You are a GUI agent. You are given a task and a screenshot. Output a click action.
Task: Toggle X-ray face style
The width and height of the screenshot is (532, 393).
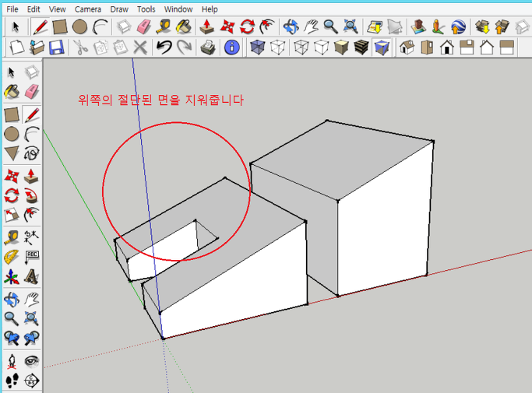click(257, 47)
